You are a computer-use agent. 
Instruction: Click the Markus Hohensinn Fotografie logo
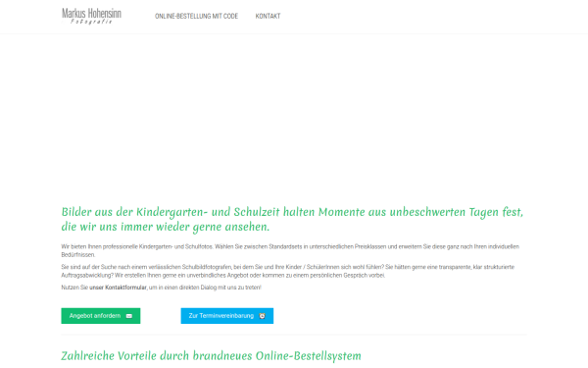coord(91,16)
